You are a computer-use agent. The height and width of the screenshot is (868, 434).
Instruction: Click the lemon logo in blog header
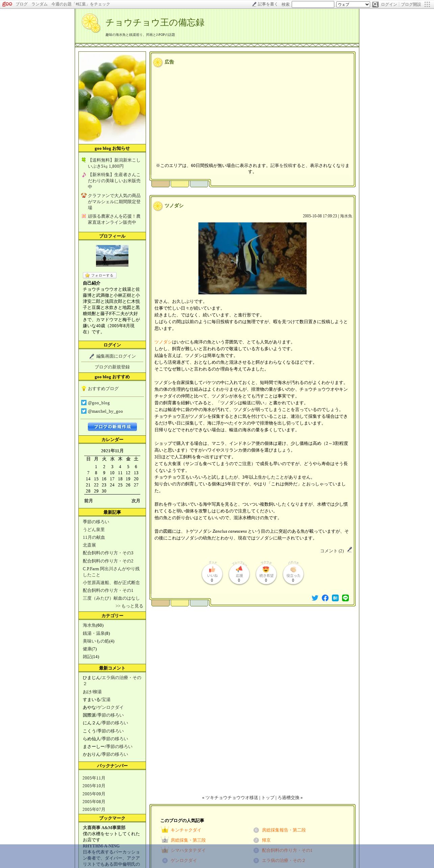tap(91, 23)
